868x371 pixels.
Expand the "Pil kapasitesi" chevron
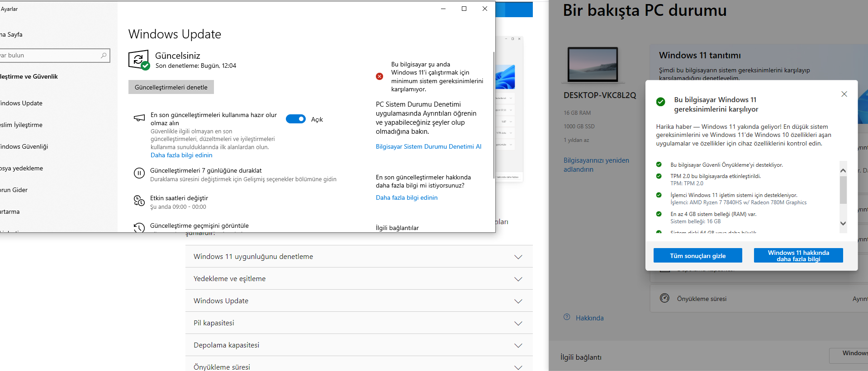pyautogui.click(x=518, y=323)
